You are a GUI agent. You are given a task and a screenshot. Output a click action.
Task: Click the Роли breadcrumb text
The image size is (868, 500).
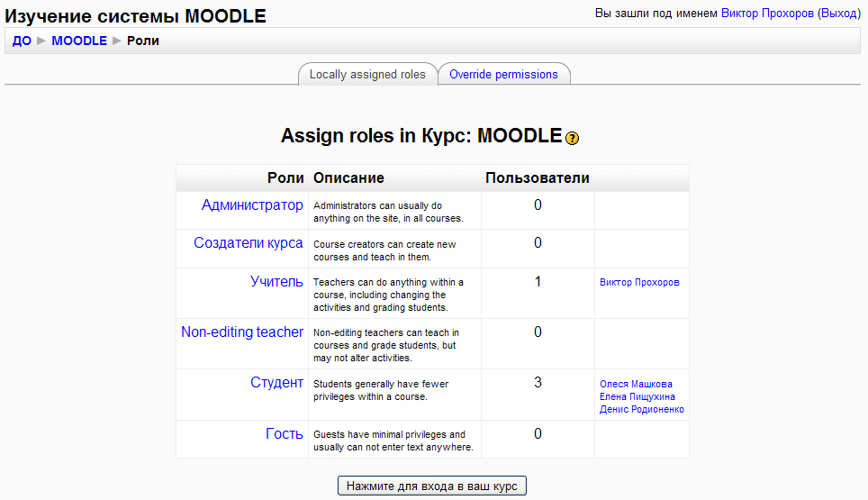[143, 41]
